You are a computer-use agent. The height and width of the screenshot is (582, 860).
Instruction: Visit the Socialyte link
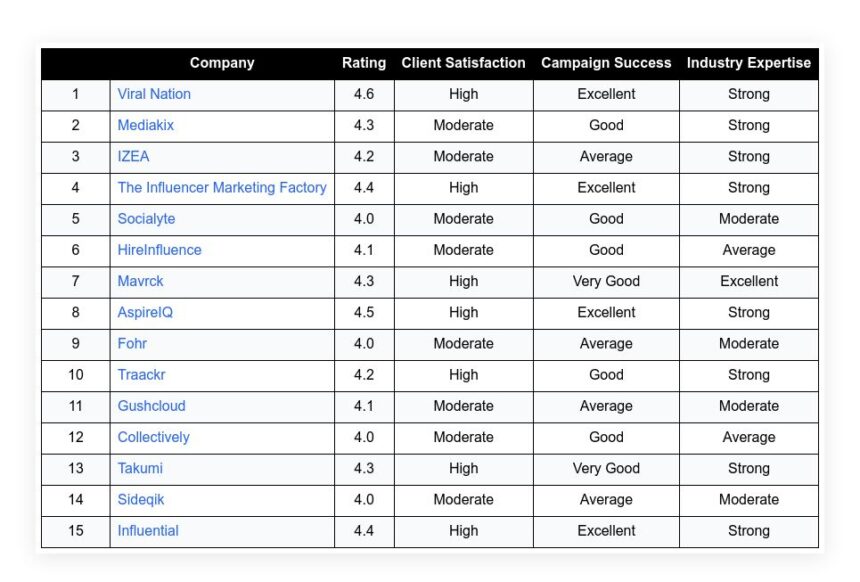[x=146, y=219]
